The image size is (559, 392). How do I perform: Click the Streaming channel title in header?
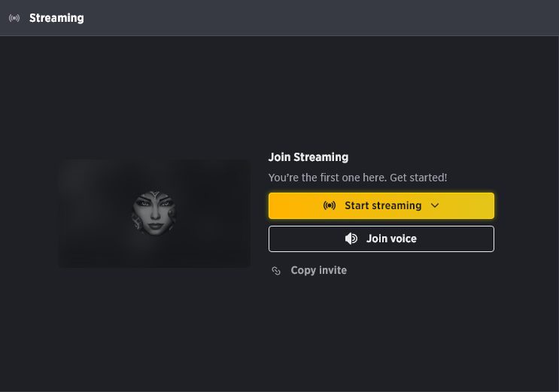click(56, 18)
